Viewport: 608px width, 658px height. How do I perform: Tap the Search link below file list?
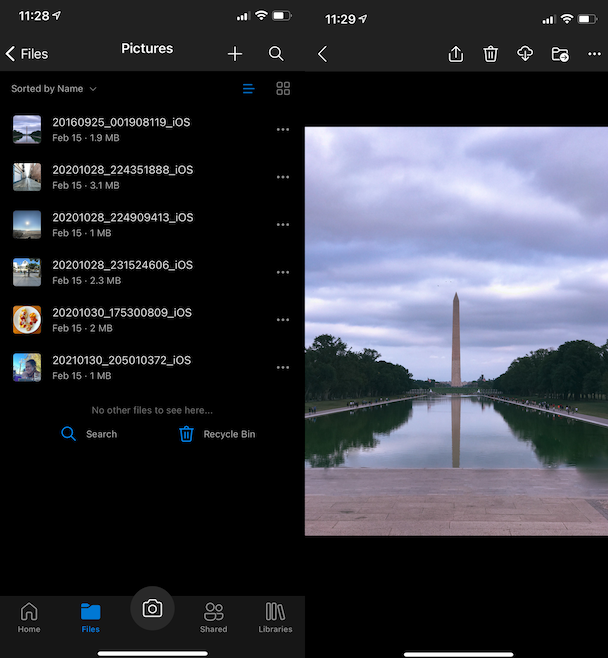coord(89,434)
